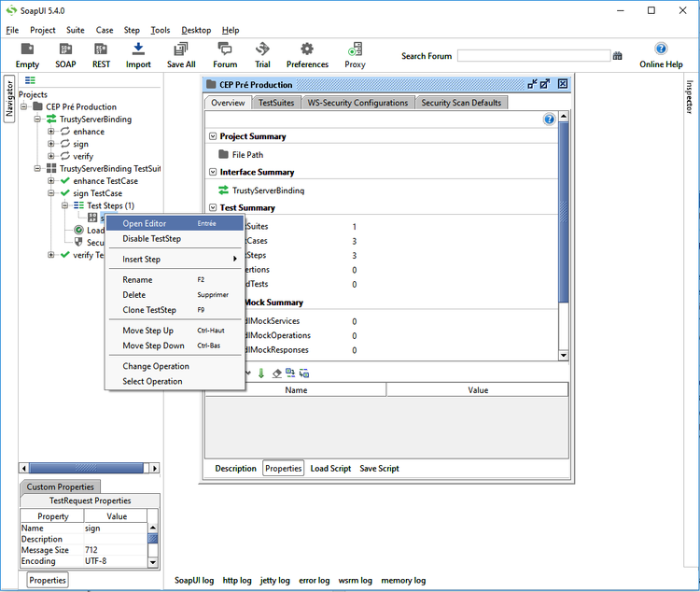The image size is (700, 592).
Task: Click the load-properties-from-source icon
Action: point(290,373)
